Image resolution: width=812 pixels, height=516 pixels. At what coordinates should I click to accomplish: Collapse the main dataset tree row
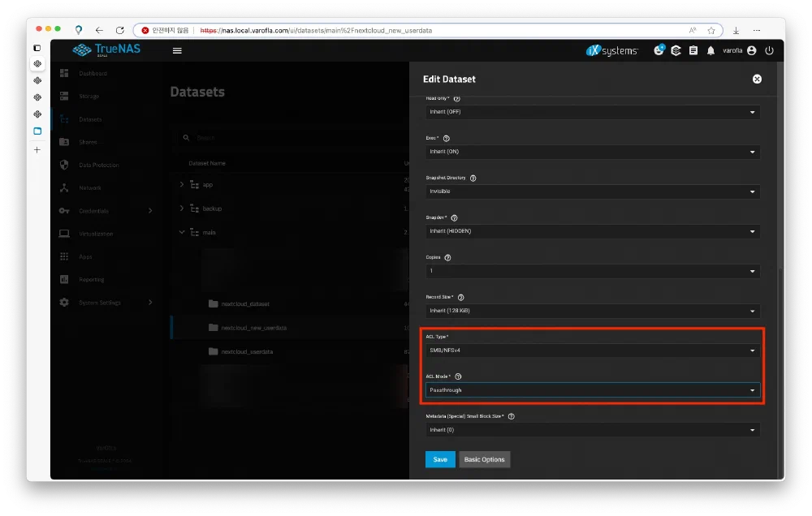(x=182, y=232)
